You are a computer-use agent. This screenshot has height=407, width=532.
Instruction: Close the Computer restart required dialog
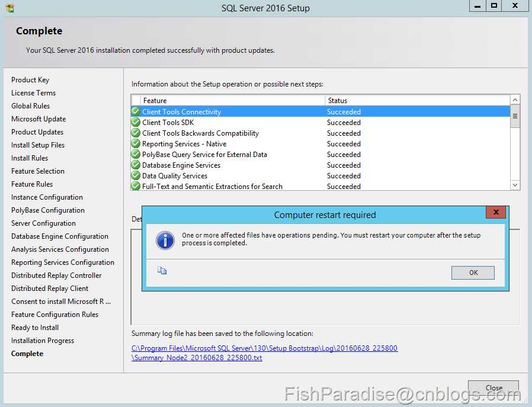click(496, 212)
